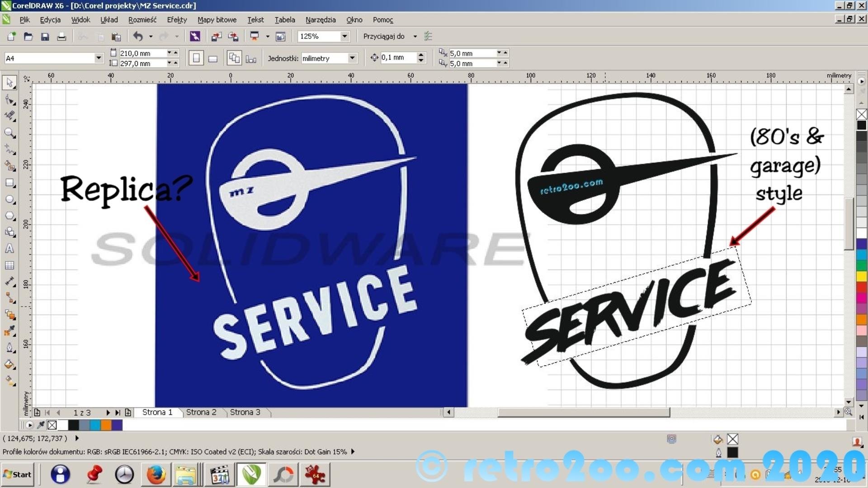868x488 pixels.
Task: Open the Jednostki milimetry units dropdown
Action: point(352,58)
